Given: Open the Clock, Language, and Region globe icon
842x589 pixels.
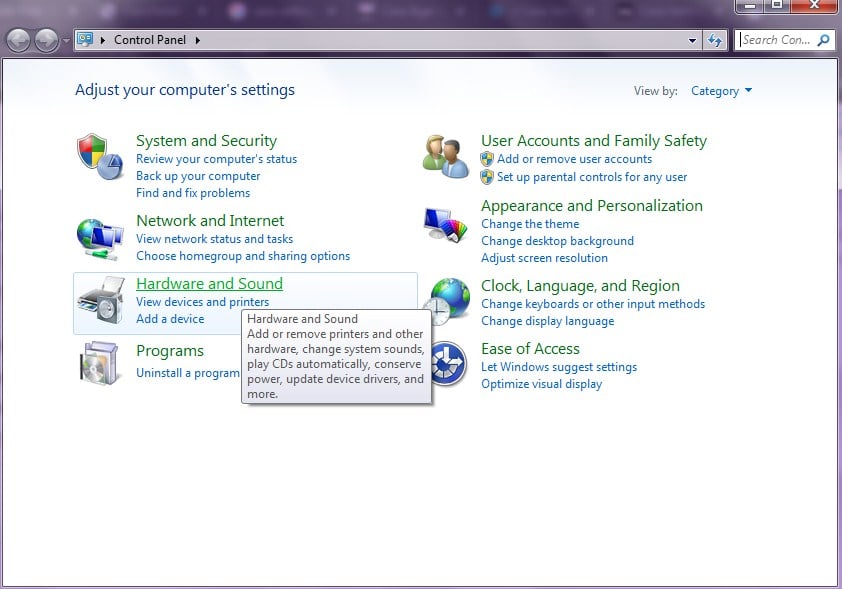Looking at the screenshot, I should (446, 301).
